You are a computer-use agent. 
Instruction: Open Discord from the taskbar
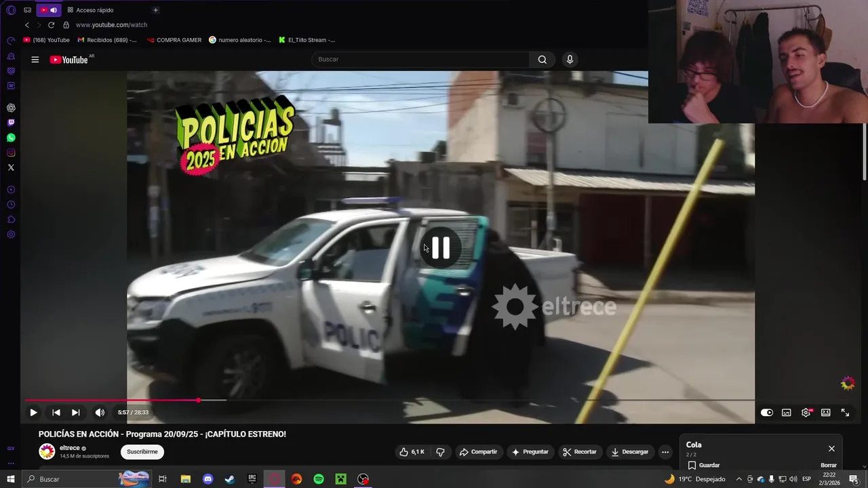pos(208,479)
